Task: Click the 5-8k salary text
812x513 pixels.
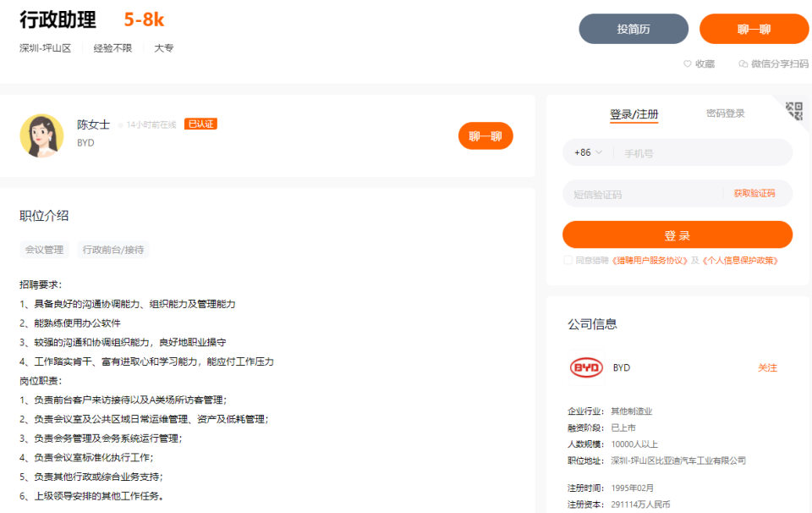Action: tap(144, 19)
